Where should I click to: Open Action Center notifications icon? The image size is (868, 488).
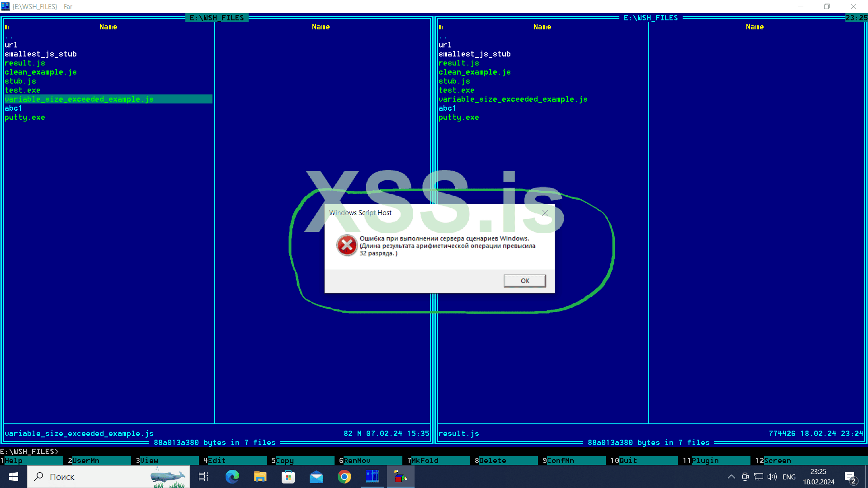pyautogui.click(x=849, y=477)
